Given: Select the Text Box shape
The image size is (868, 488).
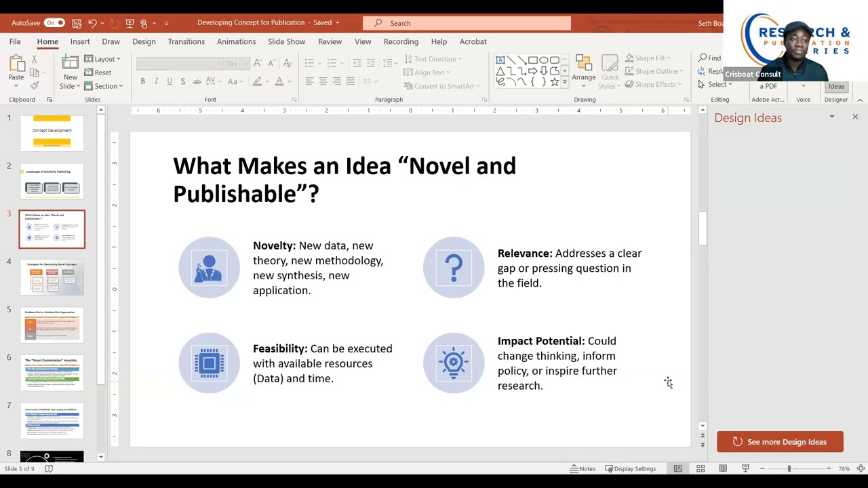Looking at the screenshot, I should click(500, 60).
